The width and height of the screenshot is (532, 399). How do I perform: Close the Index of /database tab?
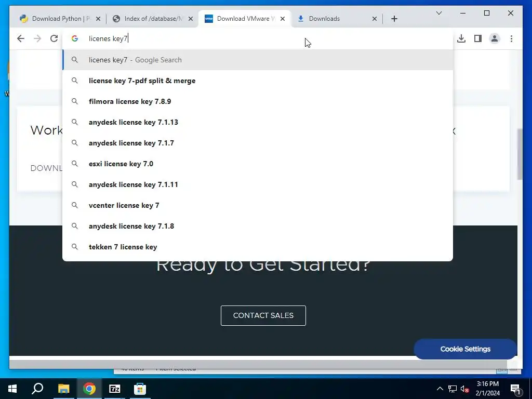[191, 19]
